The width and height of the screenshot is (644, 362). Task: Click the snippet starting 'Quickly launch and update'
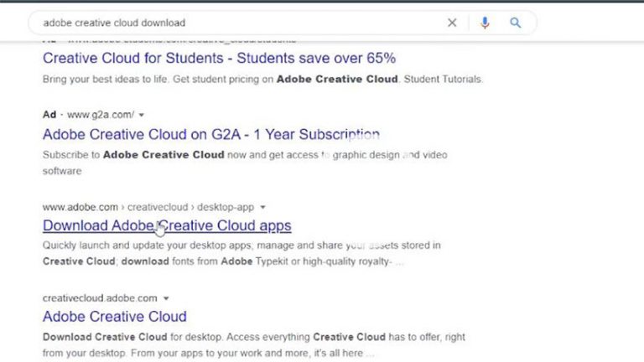241,253
